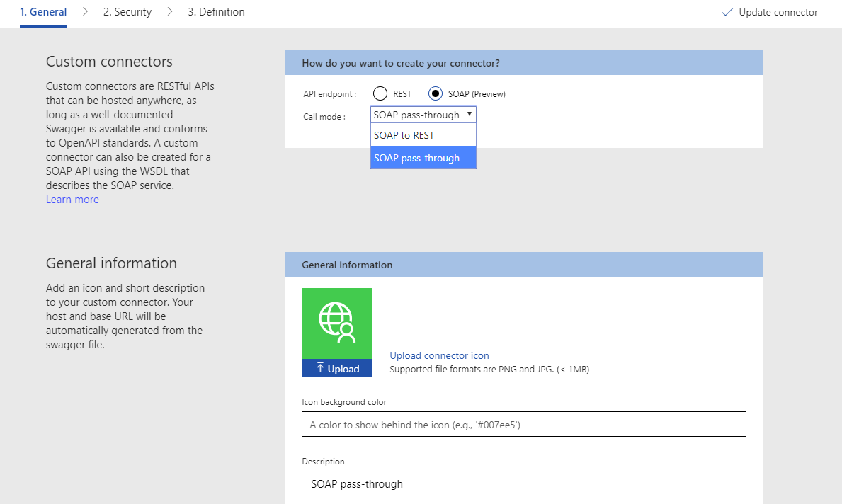Open the 3. Definition tab

[216, 12]
